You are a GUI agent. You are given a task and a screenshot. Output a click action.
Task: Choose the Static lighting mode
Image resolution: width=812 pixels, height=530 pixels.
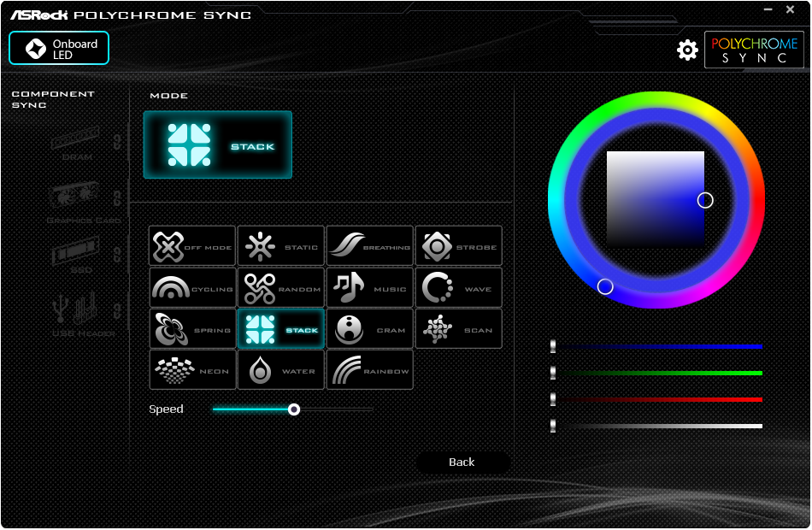(280, 246)
